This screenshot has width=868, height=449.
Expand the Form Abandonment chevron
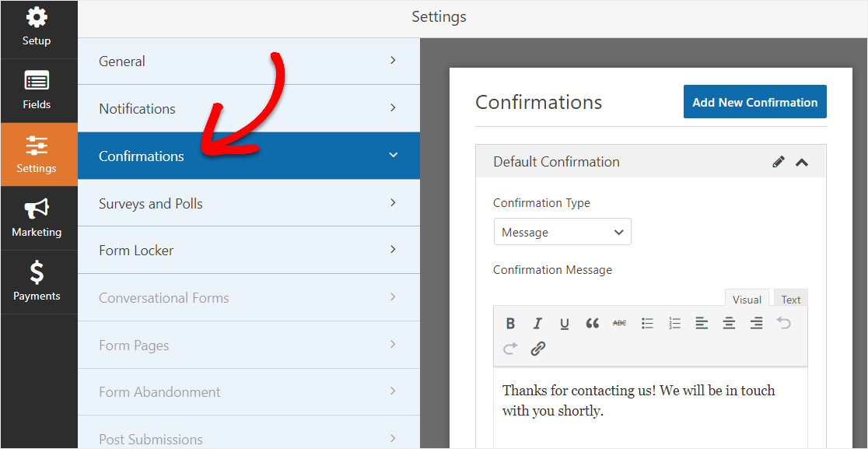(393, 391)
